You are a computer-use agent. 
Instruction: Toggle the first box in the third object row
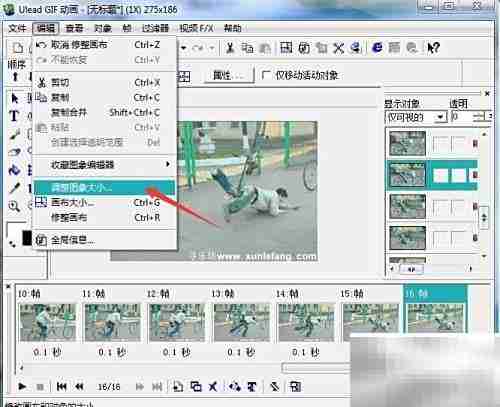coord(440,207)
